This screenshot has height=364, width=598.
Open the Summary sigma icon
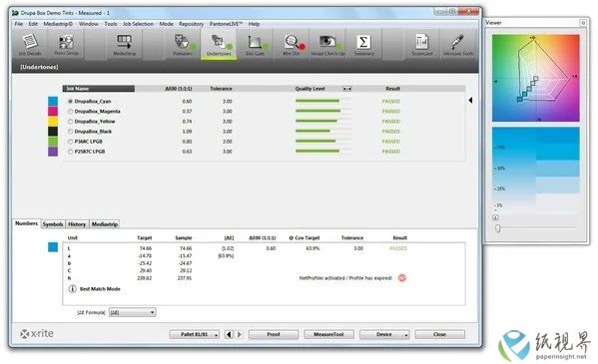tap(363, 45)
